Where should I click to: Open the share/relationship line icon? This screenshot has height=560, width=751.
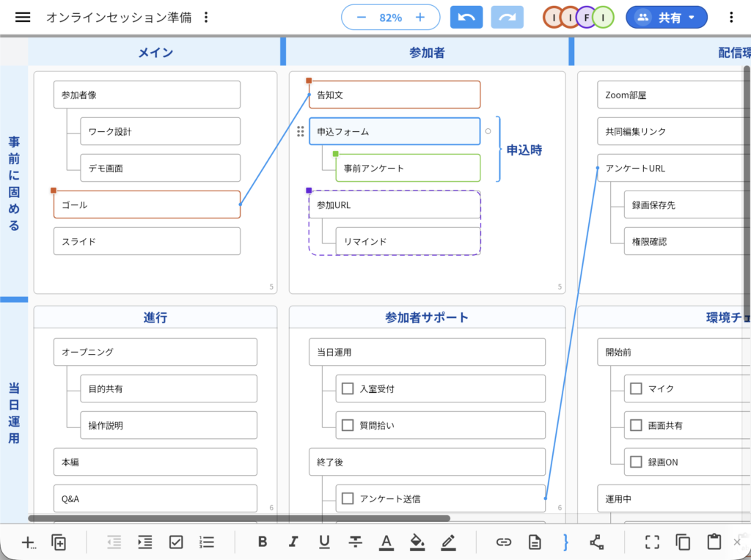click(x=596, y=542)
